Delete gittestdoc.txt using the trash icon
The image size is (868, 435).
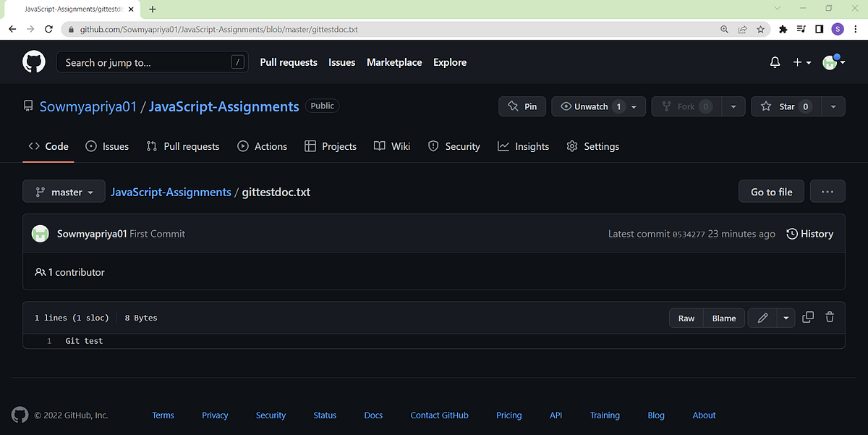coord(829,317)
